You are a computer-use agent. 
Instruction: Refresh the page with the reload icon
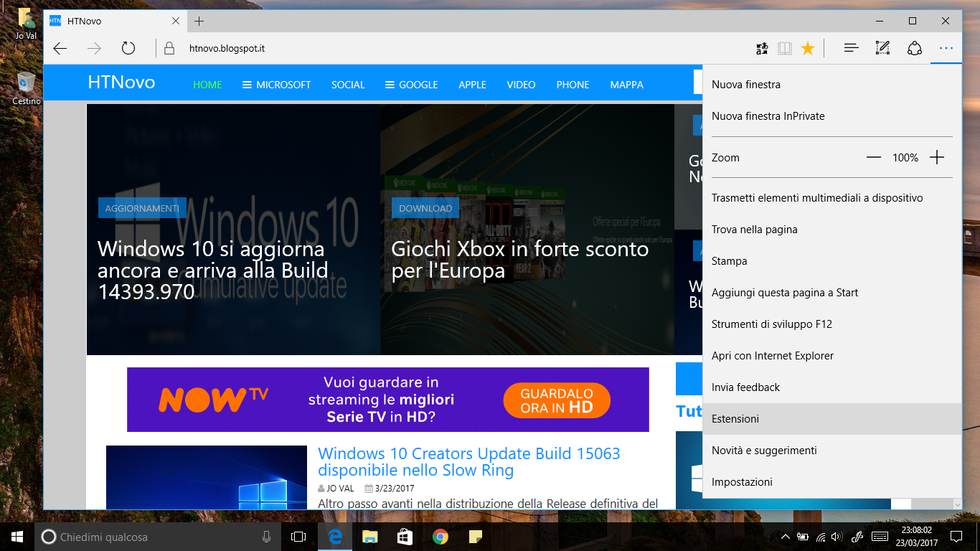pos(128,49)
